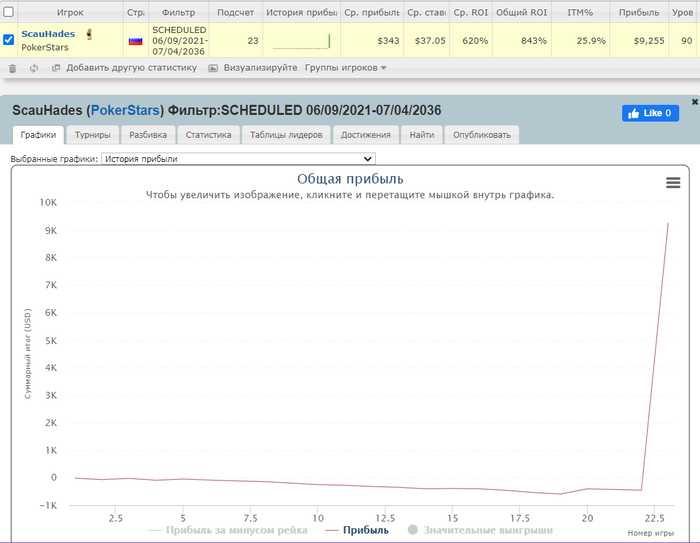700x543 pixels.
Task: Click the Facebook Like thumbs-up button
Action: (650, 113)
